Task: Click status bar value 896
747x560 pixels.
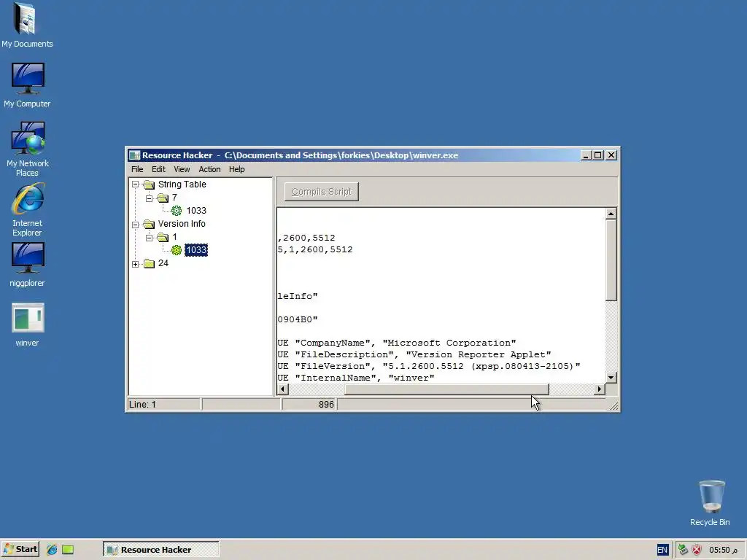Action: click(326, 404)
